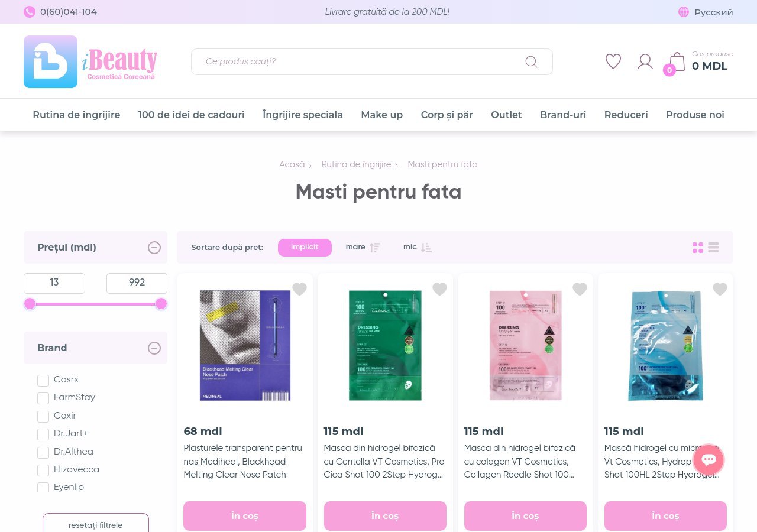Open the shopping cart bag icon
Screen dimensions: 757x532
coord(677,61)
